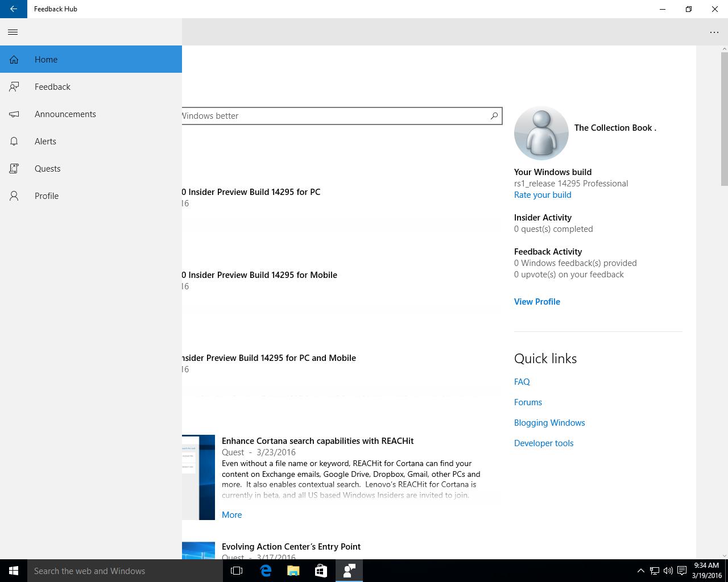
Task: Click the user avatar picture
Action: pos(541,133)
